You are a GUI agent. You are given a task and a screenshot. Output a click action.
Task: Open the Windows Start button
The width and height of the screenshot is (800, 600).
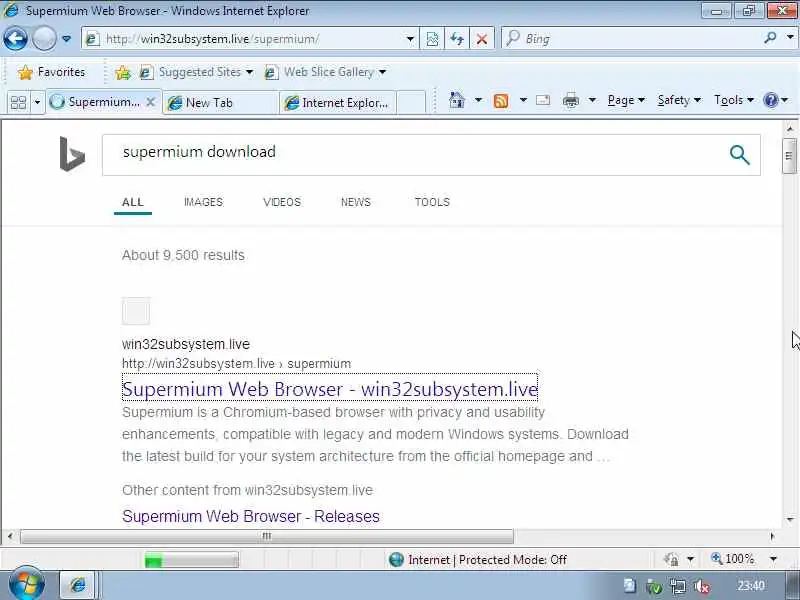click(x=27, y=585)
